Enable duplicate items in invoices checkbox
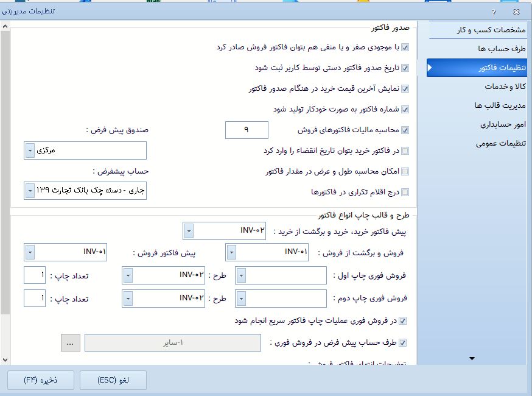 (x=405, y=193)
